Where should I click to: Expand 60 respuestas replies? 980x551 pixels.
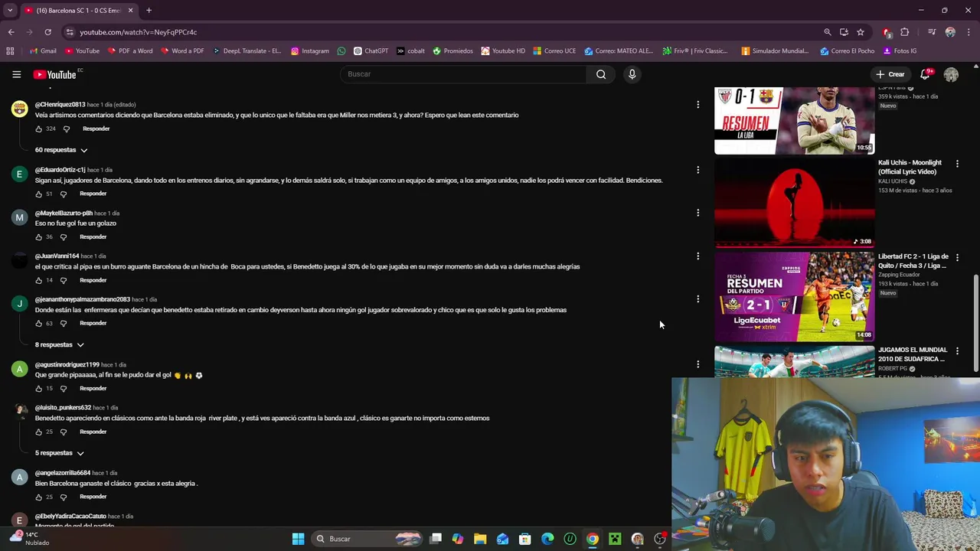[61, 150]
